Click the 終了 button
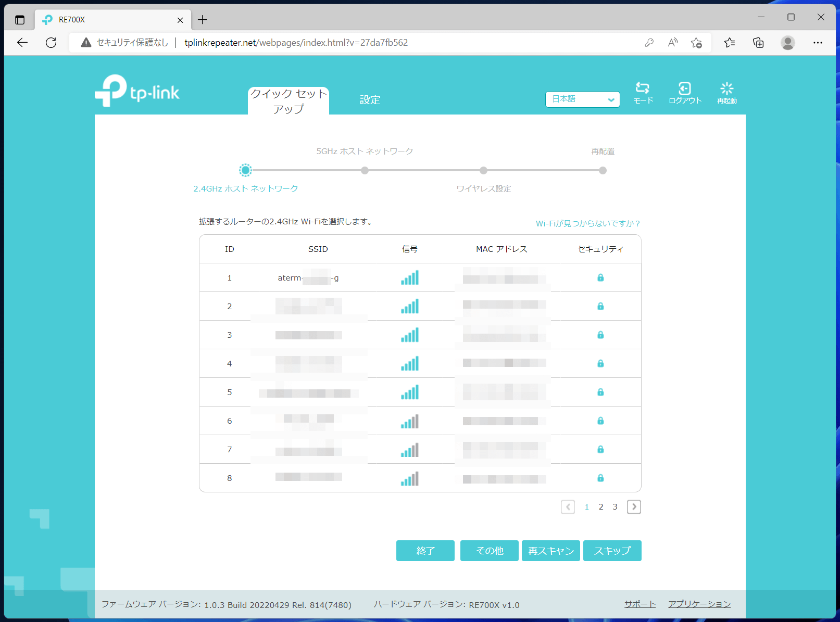840x622 pixels. (x=425, y=551)
